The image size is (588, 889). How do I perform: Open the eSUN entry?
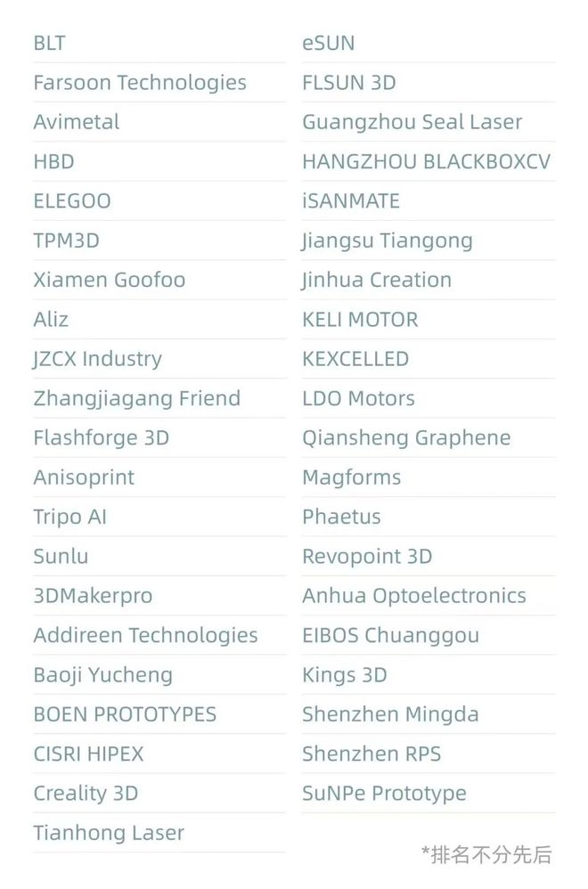click(328, 43)
